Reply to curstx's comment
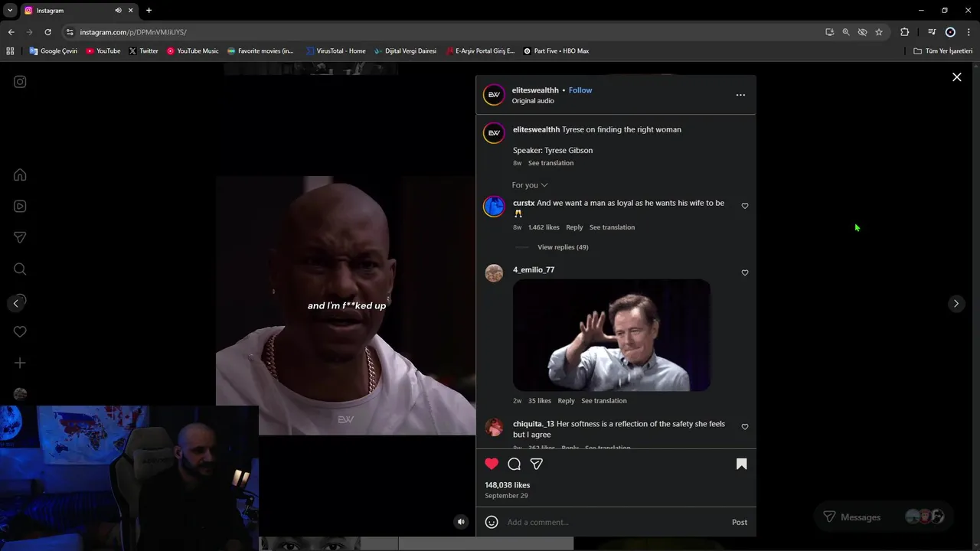This screenshot has width=980, height=551. 574,227
